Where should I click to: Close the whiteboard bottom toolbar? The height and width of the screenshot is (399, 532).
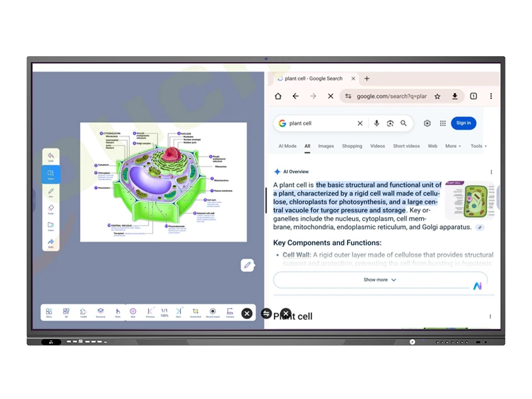point(247,314)
